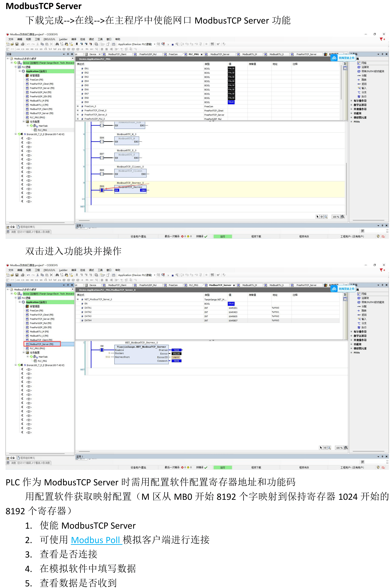Image resolution: width=391 pixels, height=588 pixels.
Task: Click the zoom-to-fit icon beside 100 % in PLC_PRG editor
Action: [343, 217]
